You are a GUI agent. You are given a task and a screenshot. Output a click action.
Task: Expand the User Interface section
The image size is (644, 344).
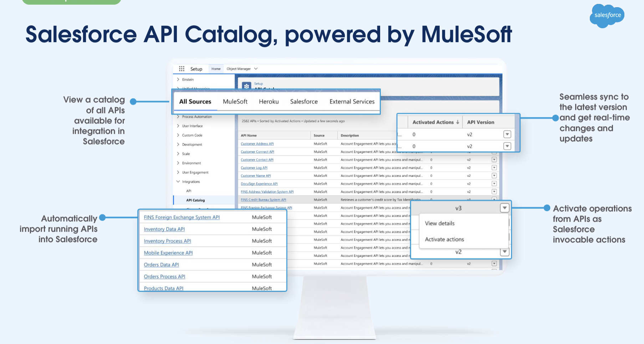pos(178,126)
